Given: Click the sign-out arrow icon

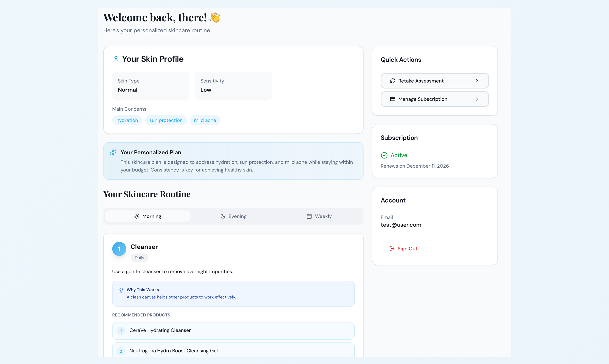Looking at the screenshot, I should click(x=392, y=249).
